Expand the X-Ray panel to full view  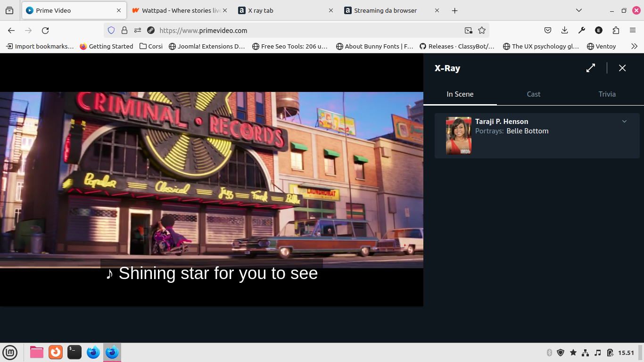click(x=590, y=68)
